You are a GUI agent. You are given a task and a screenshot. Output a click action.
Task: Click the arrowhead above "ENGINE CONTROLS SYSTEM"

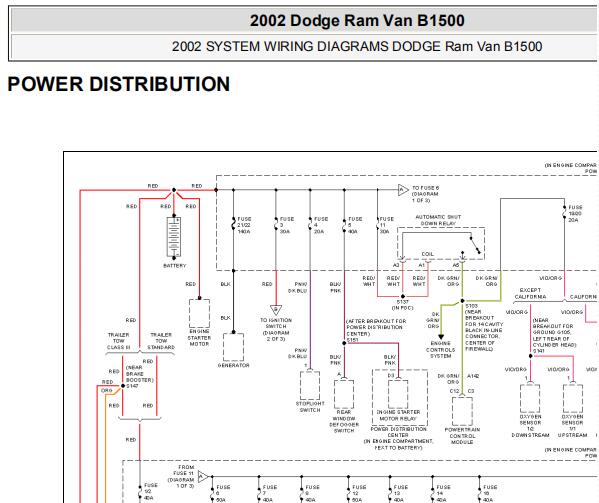(x=441, y=337)
